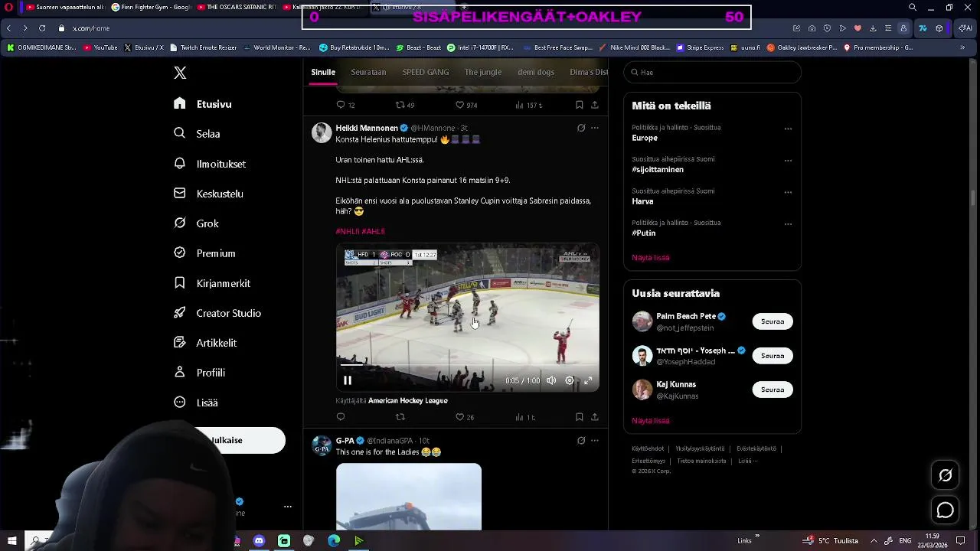Open demi dogs list tab
The width and height of the screenshot is (980, 551).
point(536,72)
